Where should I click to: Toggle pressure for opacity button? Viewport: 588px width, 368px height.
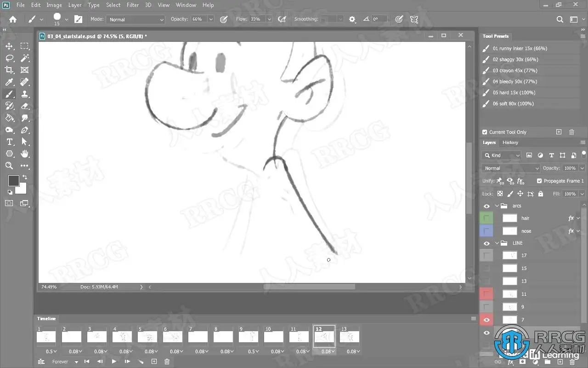(x=224, y=19)
